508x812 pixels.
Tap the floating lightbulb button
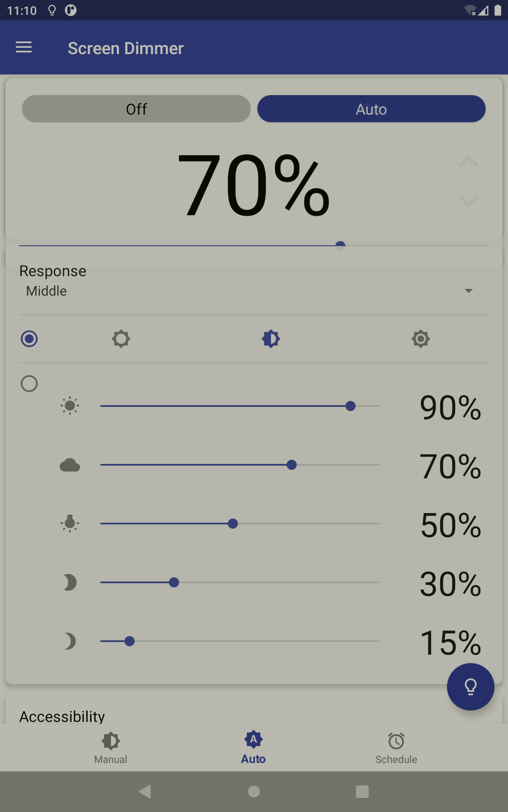(470, 687)
